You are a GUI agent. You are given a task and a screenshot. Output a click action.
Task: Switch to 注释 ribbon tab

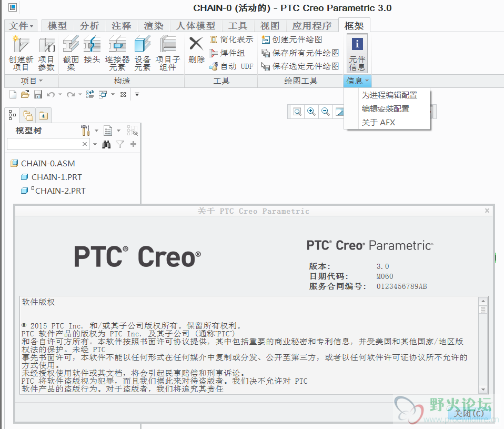(x=122, y=26)
